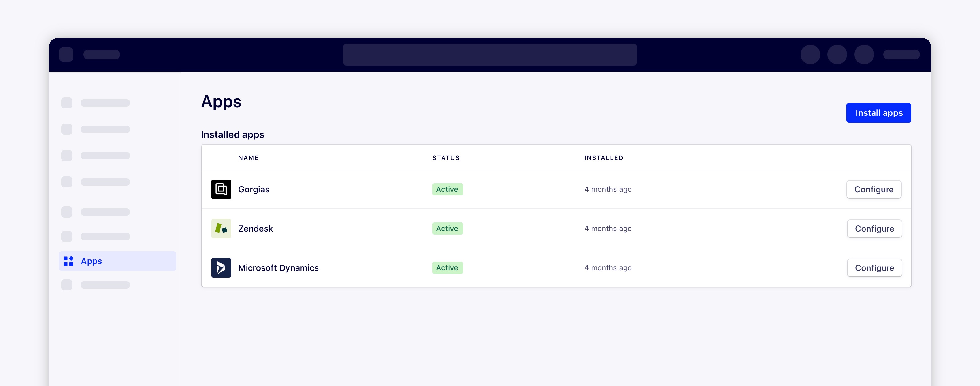Click the Gorgias app icon
980x386 pixels.
[x=221, y=189]
